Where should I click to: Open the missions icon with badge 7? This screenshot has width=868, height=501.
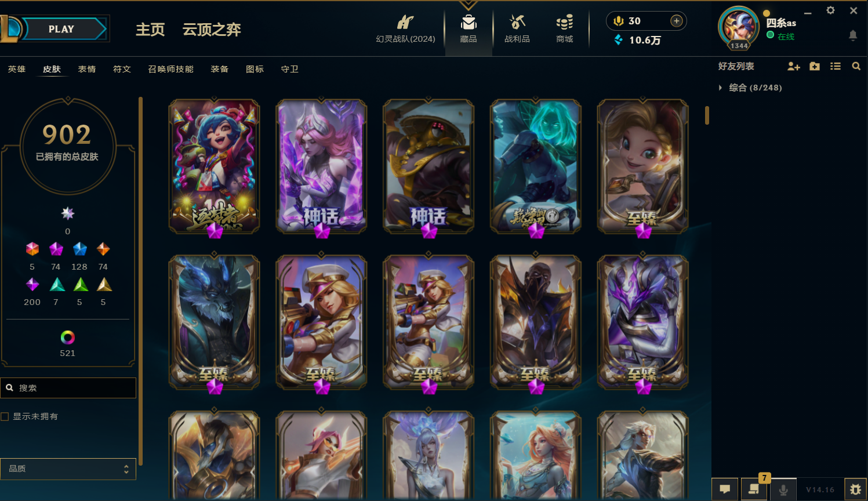[754, 489]
